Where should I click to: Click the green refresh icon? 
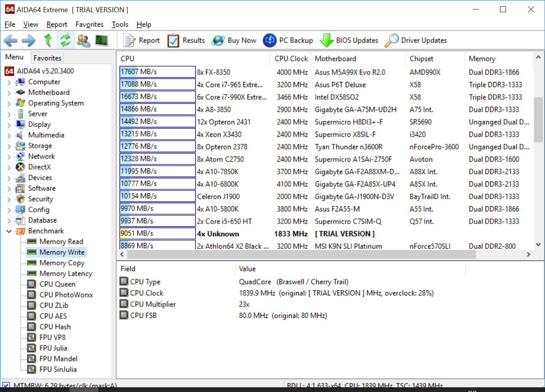[65, 40]
